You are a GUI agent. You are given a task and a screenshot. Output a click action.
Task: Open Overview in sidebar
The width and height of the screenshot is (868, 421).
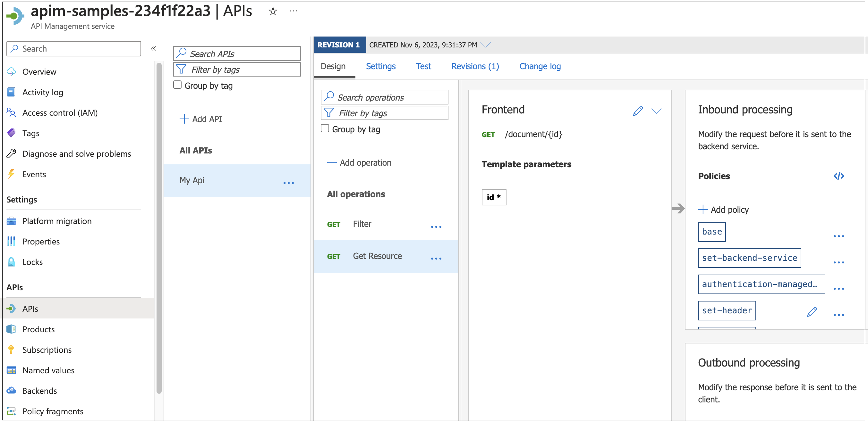[39, 72]
